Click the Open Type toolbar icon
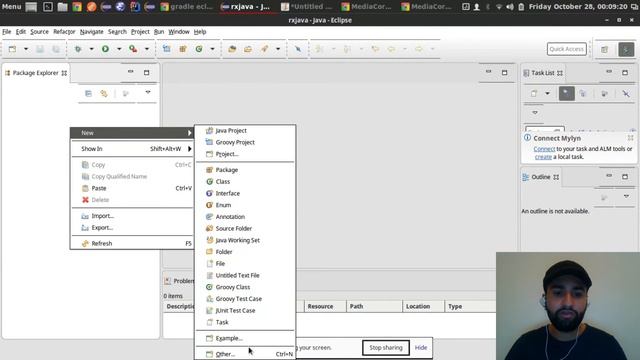Viewport: 640px width, 360px height. pyautogui.click(x=232, y=49)
